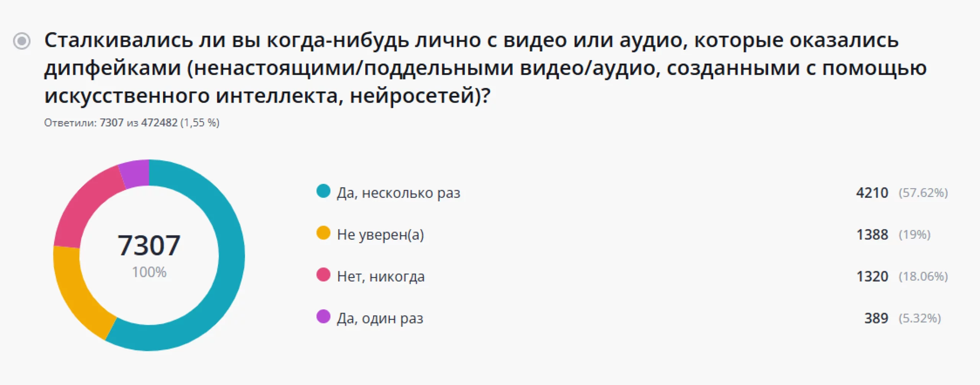
Task: Click the purple legend dot for "Да, один раз"
Action: 323,316
